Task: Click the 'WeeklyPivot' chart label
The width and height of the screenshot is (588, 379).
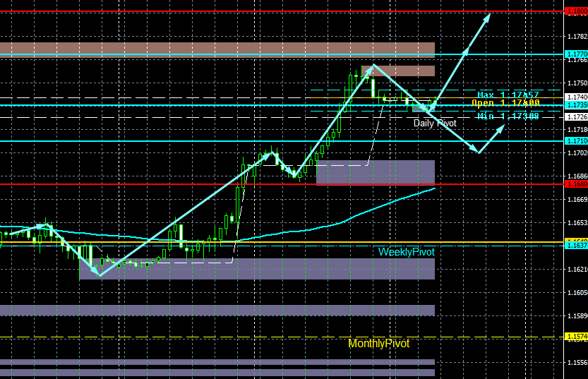Action: tap(406, 252)
